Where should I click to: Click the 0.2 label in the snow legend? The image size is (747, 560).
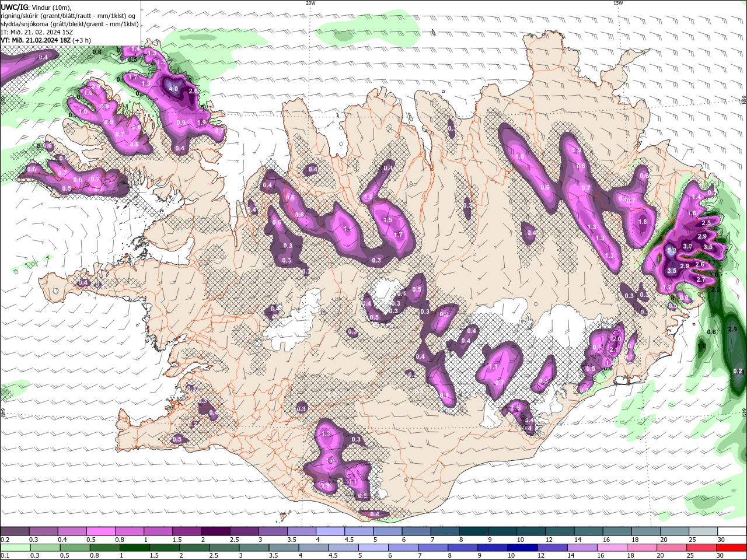point(4,540)
